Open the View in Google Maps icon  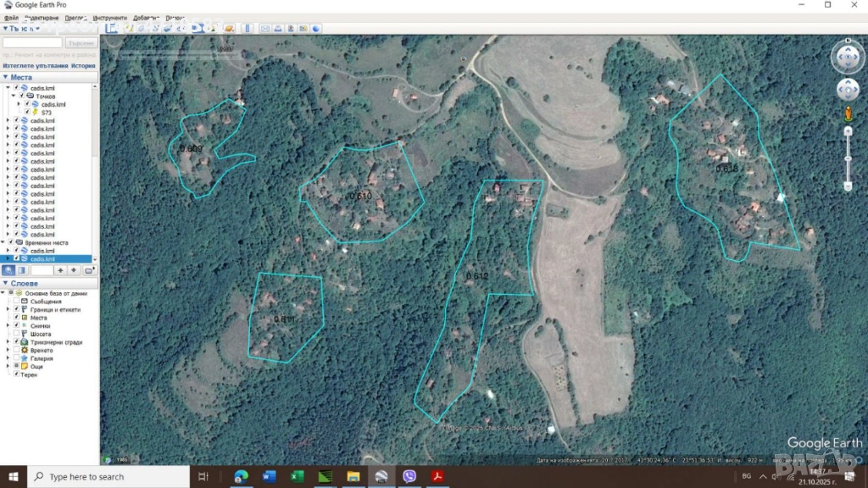click(x=302, y=29)
